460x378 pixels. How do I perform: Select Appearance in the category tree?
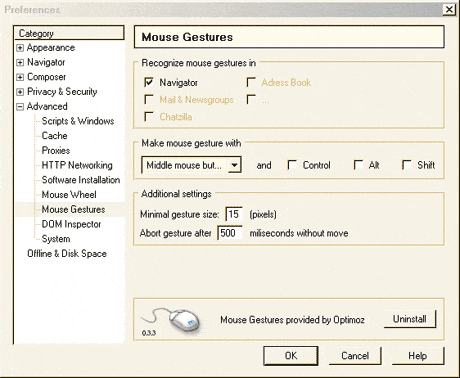point(51,48)
